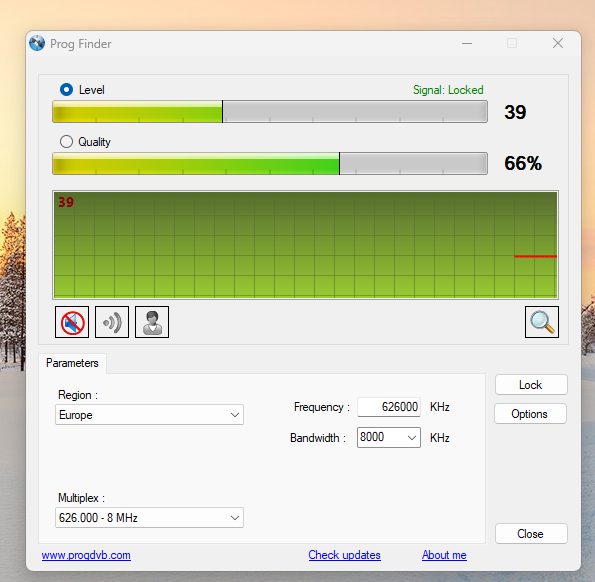Click the person voice icon button
The width and height of the screenshot is (595, 582).
tap(152, 322)
